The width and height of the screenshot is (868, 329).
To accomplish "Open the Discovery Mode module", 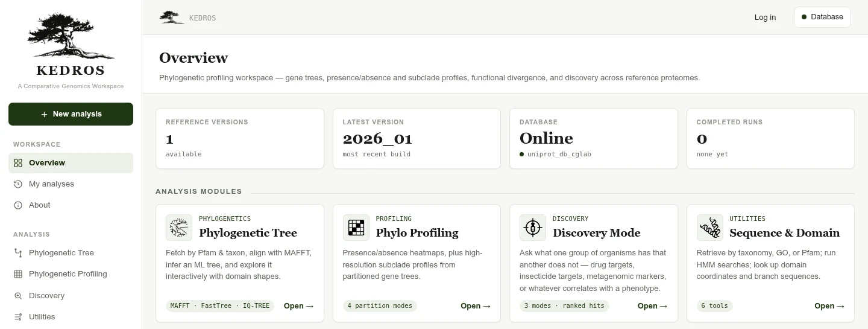I will coord(653,306).
